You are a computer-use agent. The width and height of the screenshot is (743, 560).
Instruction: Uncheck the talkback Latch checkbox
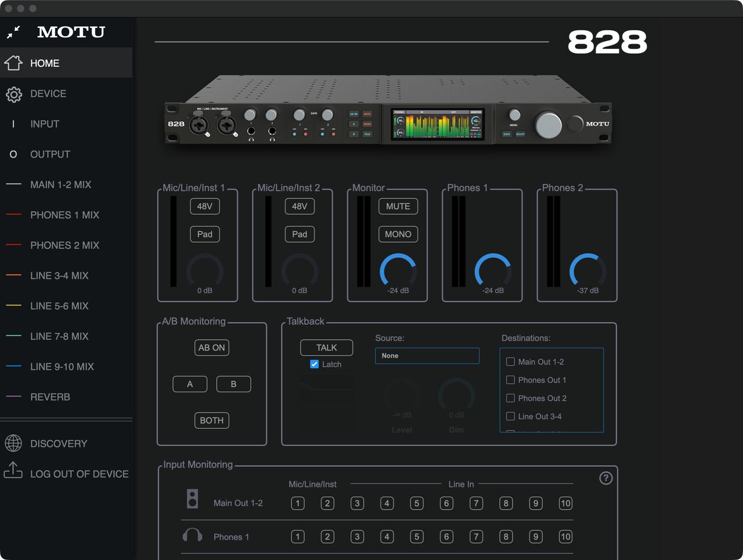click(x=315, y=364)
